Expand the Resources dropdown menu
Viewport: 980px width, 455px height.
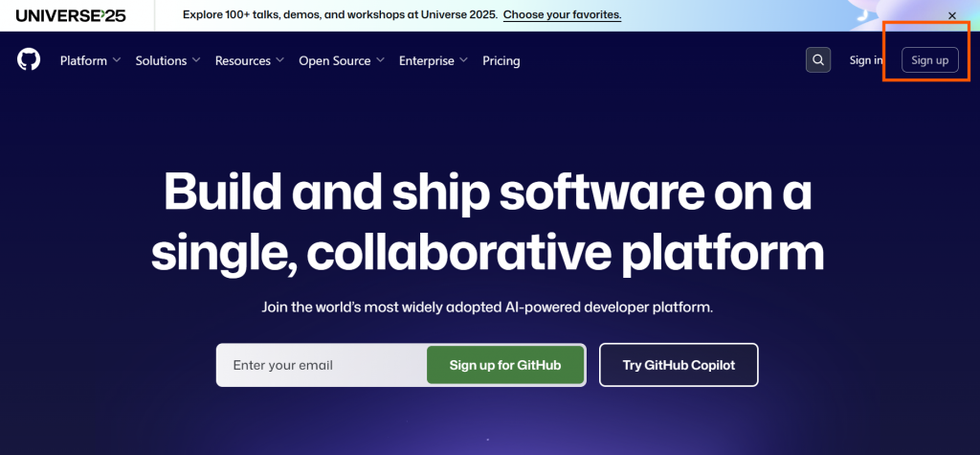[x=250, y=60]
